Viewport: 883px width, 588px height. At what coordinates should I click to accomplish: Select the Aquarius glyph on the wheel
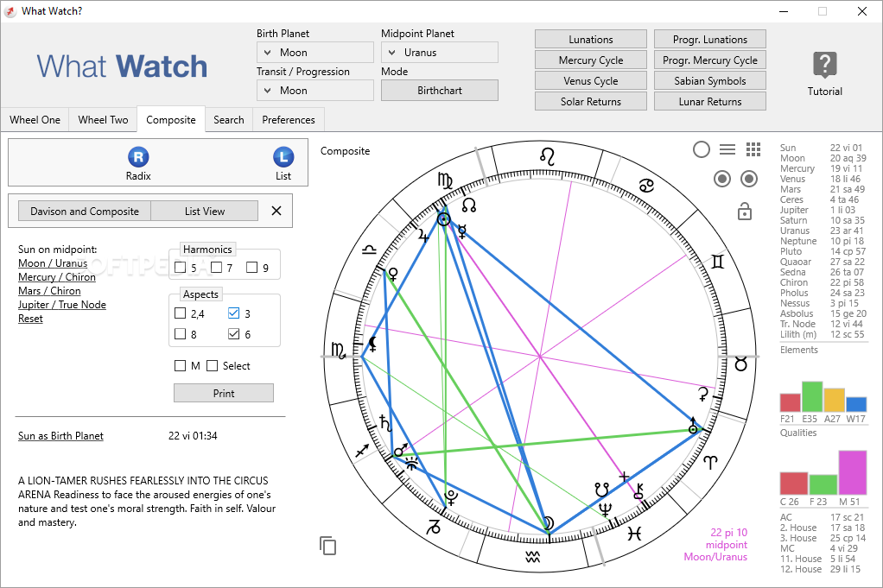point(533,557)
